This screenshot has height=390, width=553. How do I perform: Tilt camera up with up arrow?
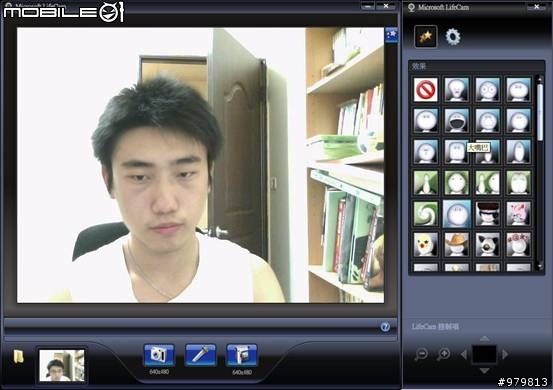point(485,339)
